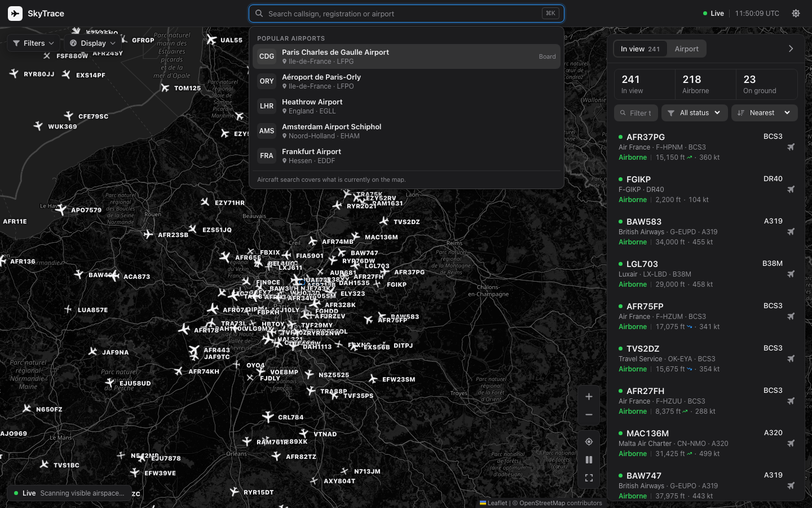Click the flight list filter field
Image resolution: width=812 pixels, height=508 pixels.
click(636, 113)
